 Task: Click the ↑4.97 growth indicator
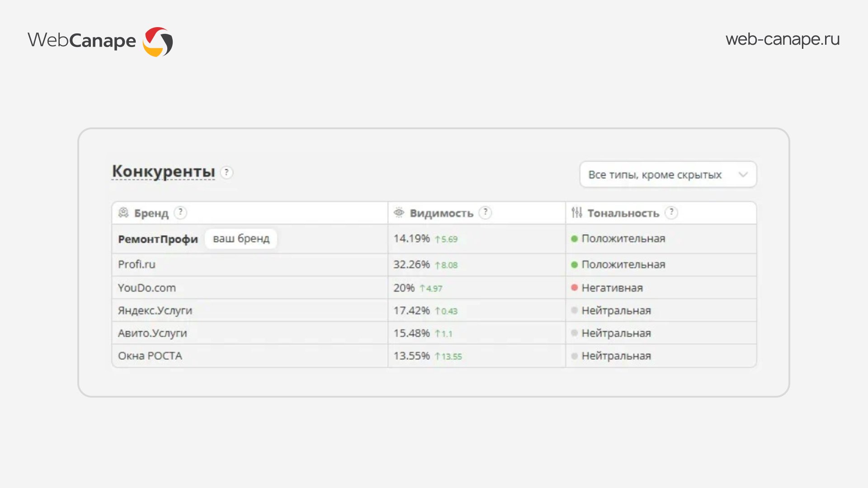431,289
